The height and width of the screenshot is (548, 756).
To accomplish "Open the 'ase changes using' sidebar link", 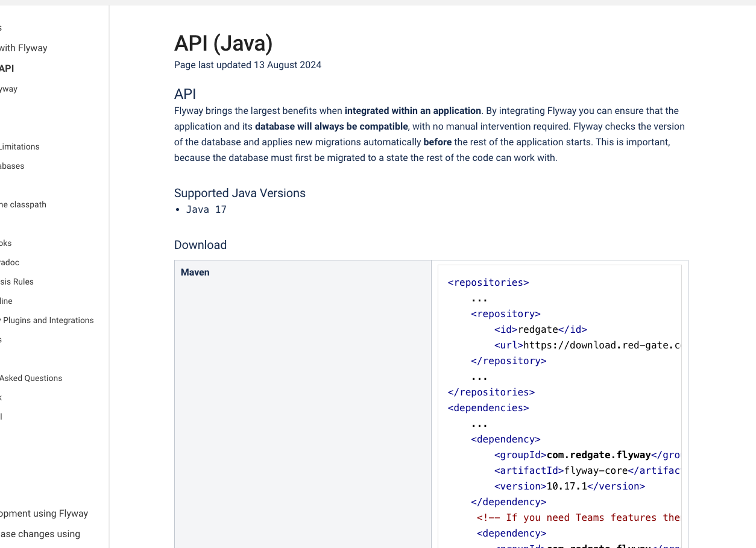I will click(x=40, y=534).
